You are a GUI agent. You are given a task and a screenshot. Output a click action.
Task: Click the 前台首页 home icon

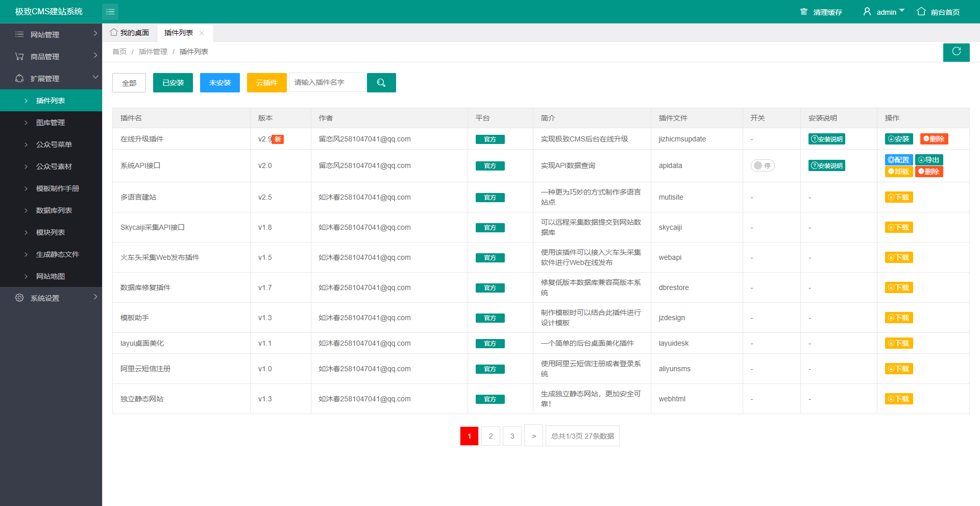921,11
